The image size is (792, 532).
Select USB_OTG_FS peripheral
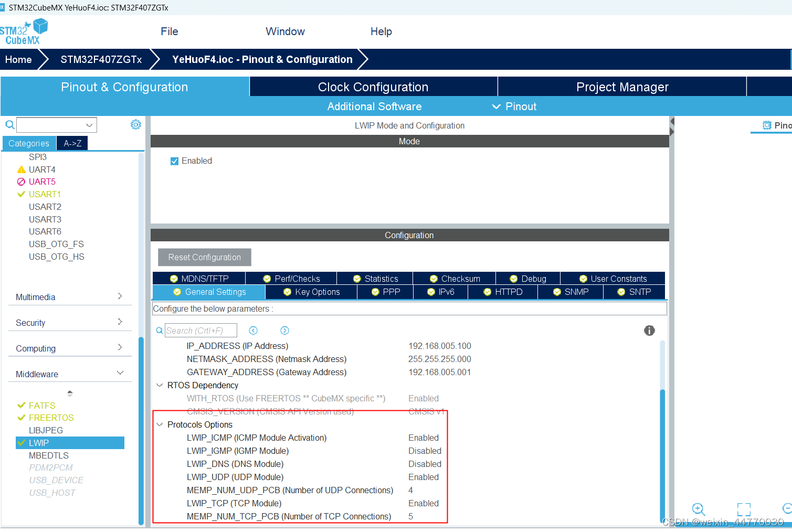point(56,244)
